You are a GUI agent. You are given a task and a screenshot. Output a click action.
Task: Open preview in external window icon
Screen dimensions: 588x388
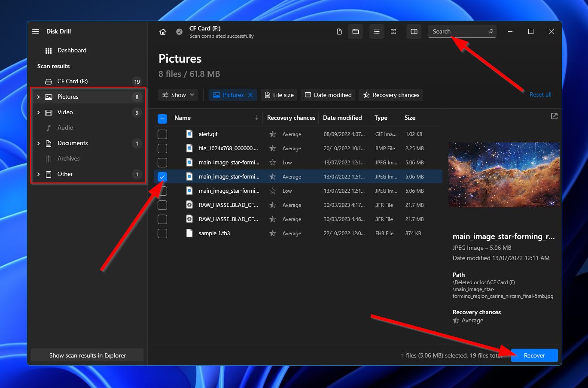click(554, 116)
